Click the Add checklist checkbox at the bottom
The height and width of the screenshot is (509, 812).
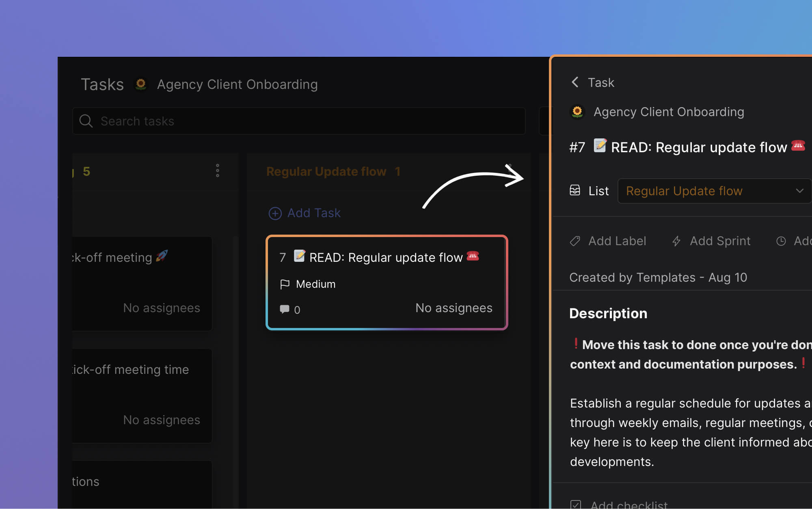[575, 504]
